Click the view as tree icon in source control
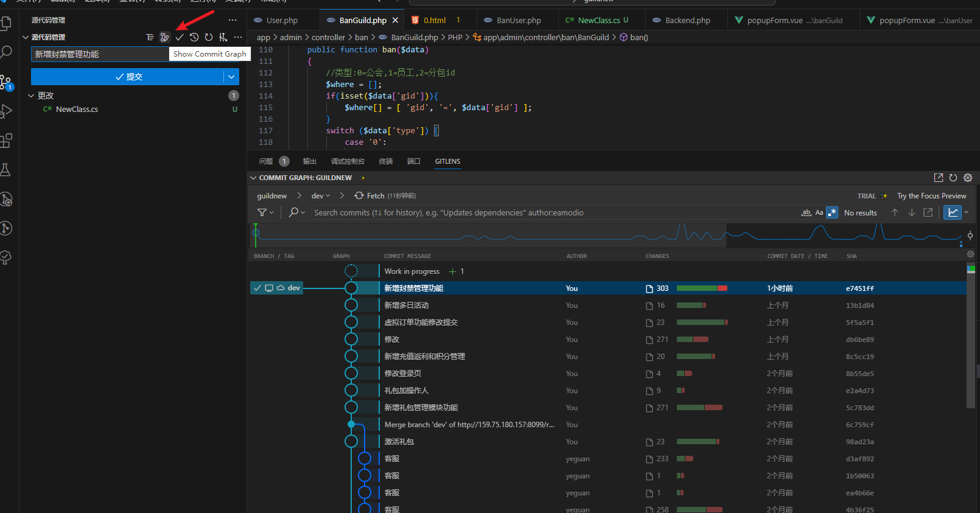Viewport: 980px width, 513px height. pos(150,37)
